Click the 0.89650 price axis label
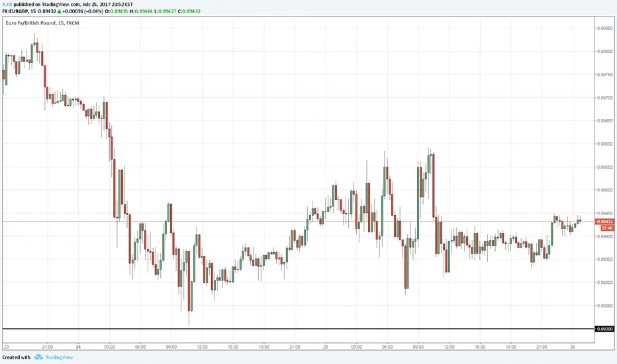Screen dimensions: 617x364 pos(605,121)
